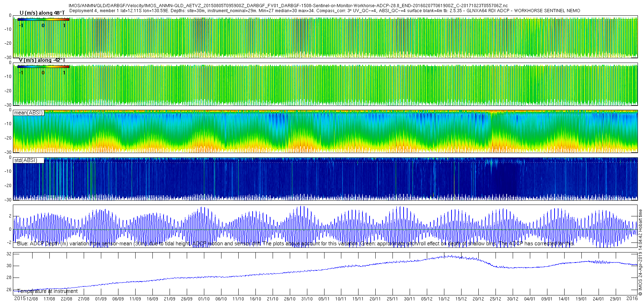Click the 32 temperature axis value
Image resolution: width=644 pixels, height=304 pixels.
coord(9,254)
